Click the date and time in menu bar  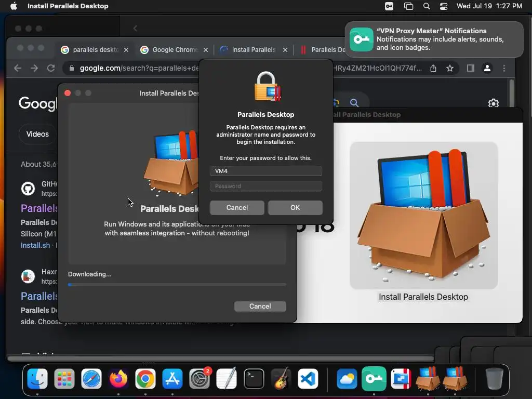pos(489,6)
